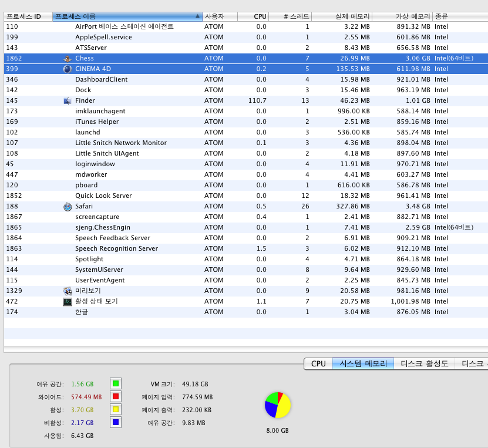Click the CINEMA 4D process icon
Image resolution: width=488 pixels, height=448 pixels.
tap(67, 69)
